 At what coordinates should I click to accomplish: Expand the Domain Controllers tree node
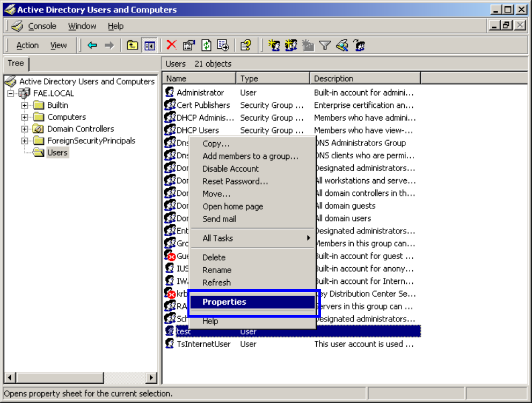click(x=25, y=129)
